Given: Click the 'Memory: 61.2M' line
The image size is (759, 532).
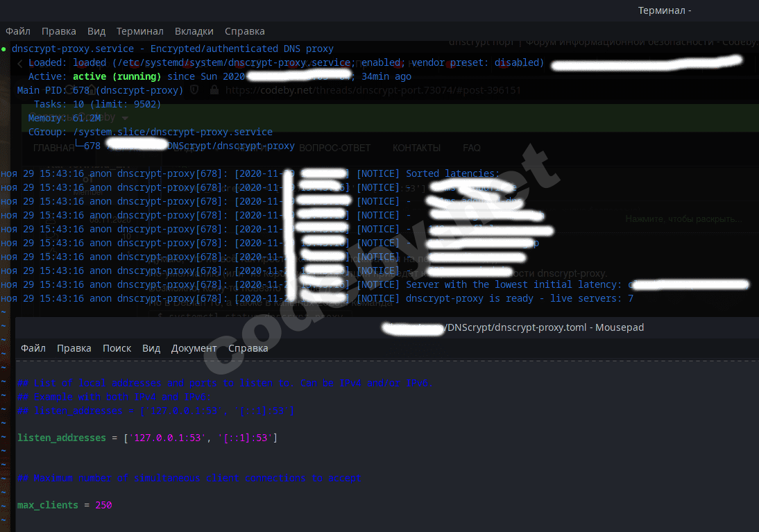Looking at the screenshot, I should [x=65, y=118].
